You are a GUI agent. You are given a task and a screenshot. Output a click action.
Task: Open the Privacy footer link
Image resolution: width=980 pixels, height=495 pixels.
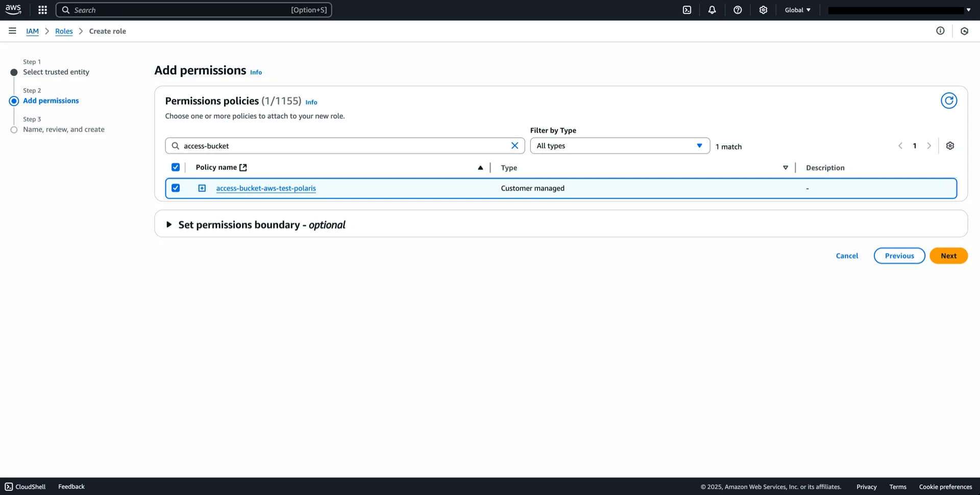866,486
